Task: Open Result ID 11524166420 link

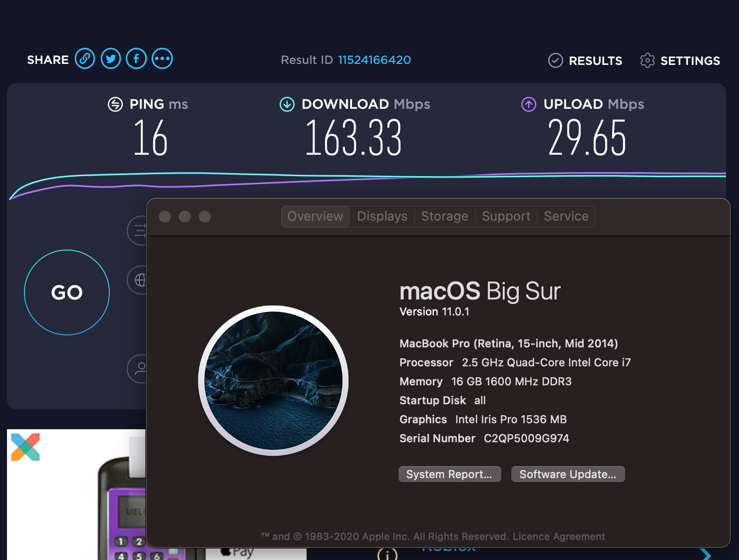Action: coord(374,60)
